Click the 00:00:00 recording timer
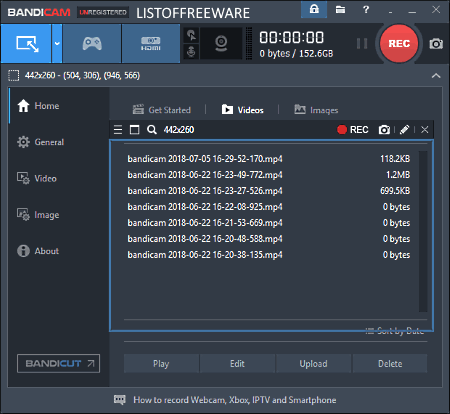This screenshot has width=450, height=414. coord(291,37)
